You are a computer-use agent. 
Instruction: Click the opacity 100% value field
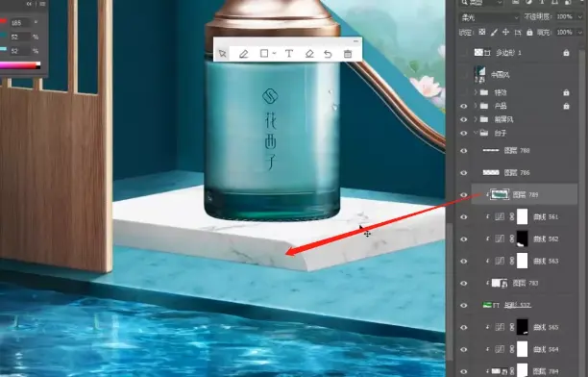click(565, 17)
